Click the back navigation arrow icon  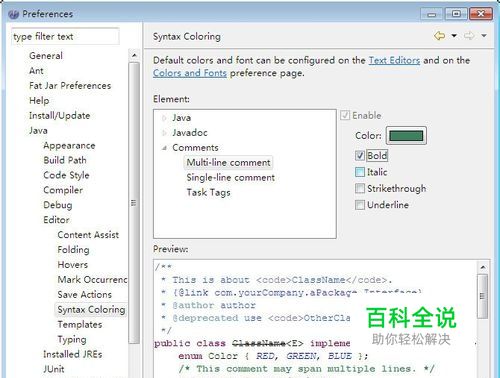[x=439, y=36]
